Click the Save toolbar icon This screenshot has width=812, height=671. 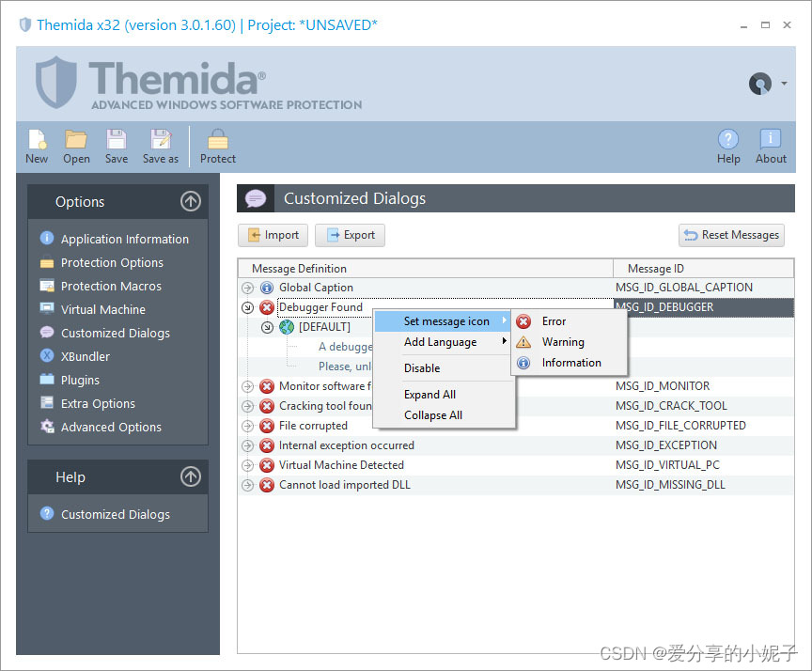coord(117,147)
